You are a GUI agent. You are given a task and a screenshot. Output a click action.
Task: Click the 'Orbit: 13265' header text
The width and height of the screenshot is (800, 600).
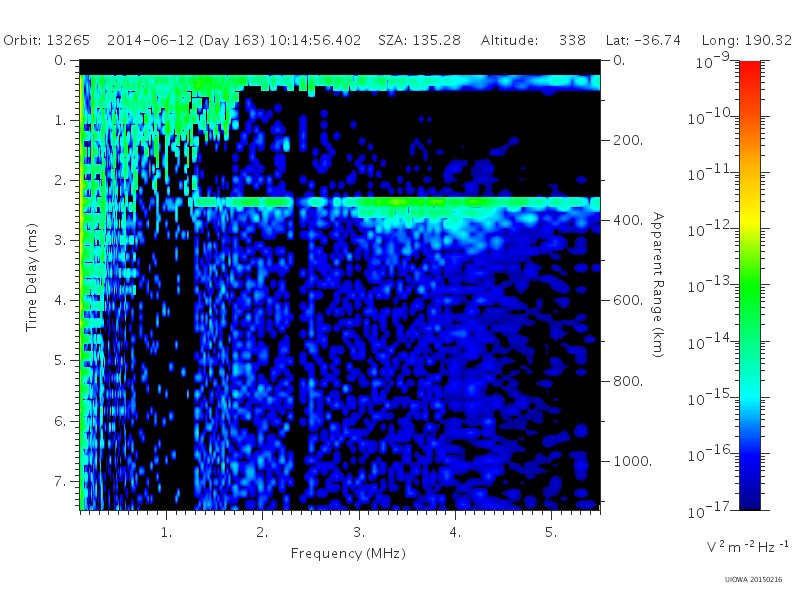coord(46,40)
